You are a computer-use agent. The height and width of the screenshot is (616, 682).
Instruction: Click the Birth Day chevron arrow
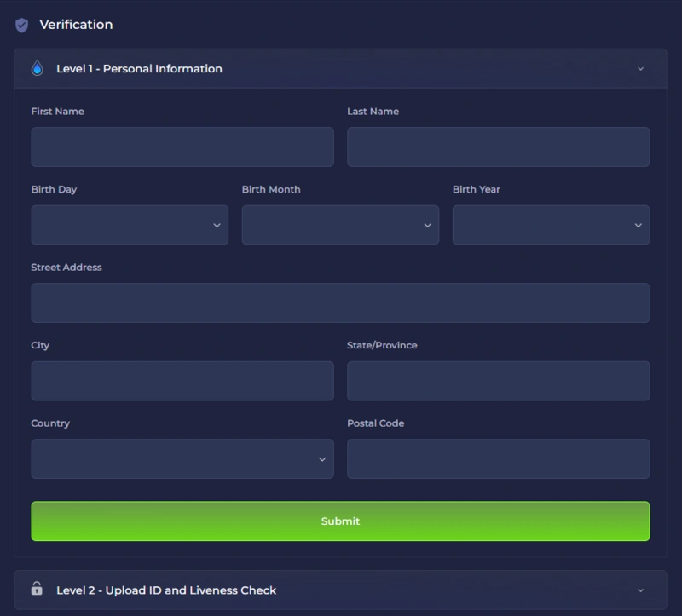216,225
